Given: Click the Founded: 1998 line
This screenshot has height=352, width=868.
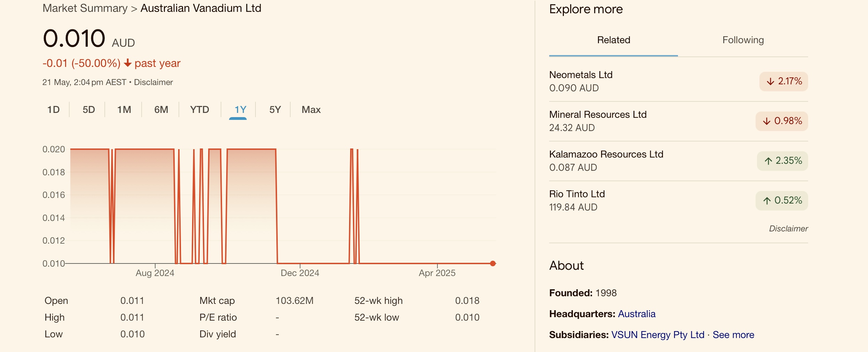Looking at the screenshot, I should click(583, 293).
